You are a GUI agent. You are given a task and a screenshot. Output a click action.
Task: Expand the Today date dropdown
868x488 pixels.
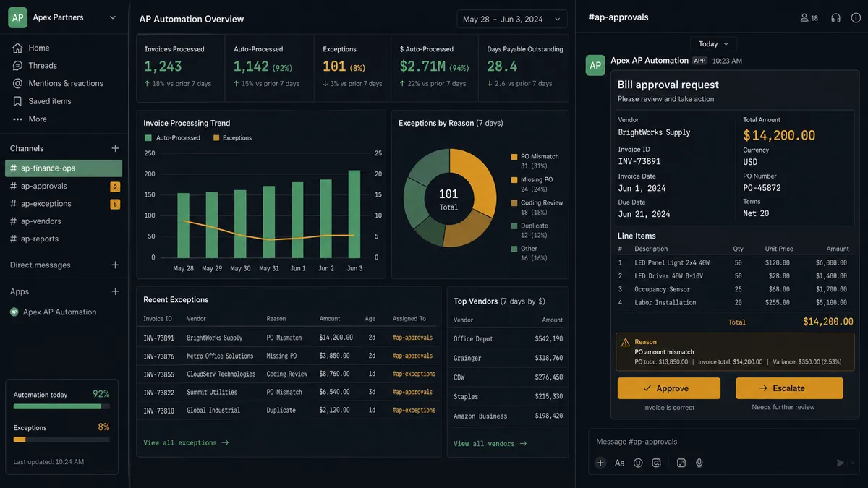click(x=713, y=44)
